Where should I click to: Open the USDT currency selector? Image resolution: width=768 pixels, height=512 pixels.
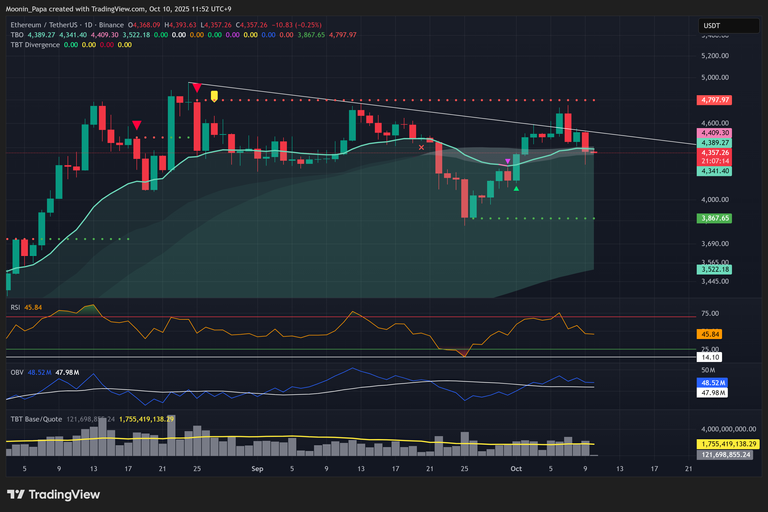(x=711, y=25)
